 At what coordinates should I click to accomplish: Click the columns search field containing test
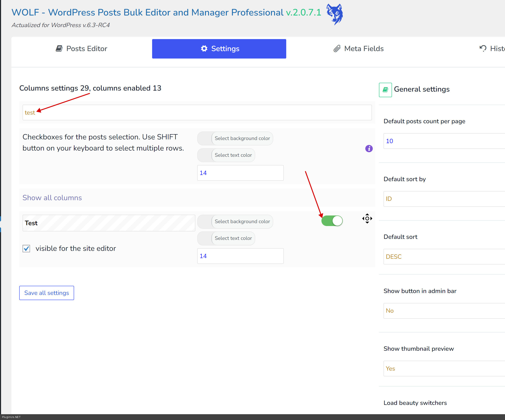point(197,112)
